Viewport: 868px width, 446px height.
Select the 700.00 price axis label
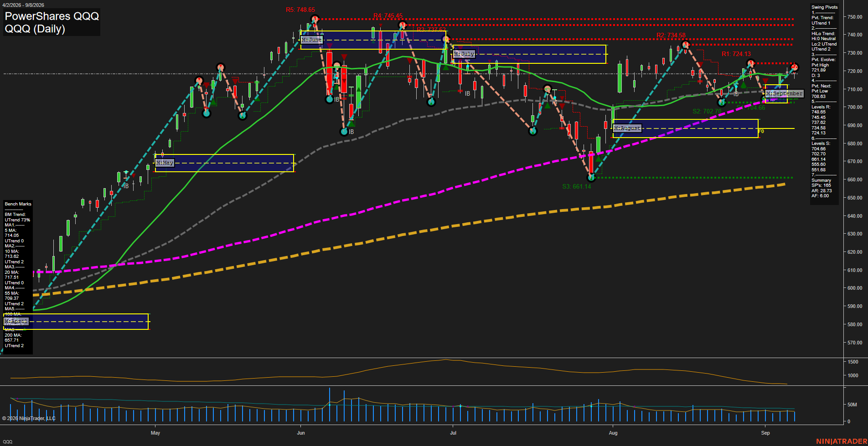pyautogui.click(x=855, y=107)
